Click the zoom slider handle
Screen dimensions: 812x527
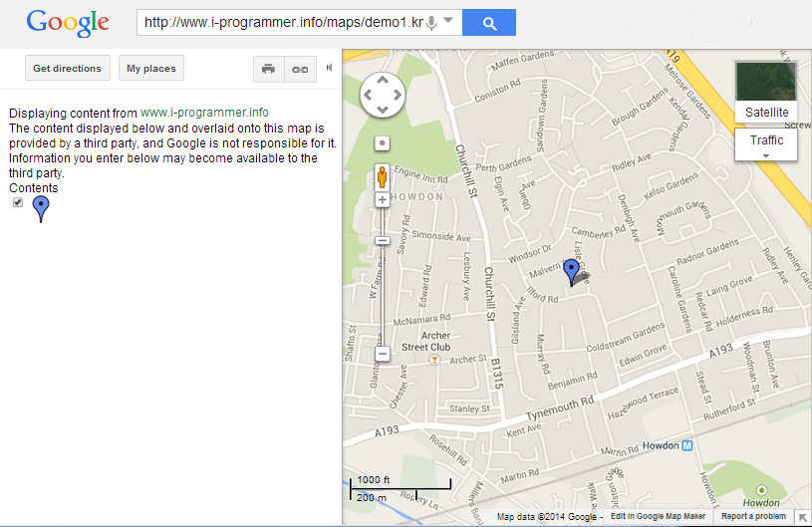pyautogui.click(x=383, y=241)
